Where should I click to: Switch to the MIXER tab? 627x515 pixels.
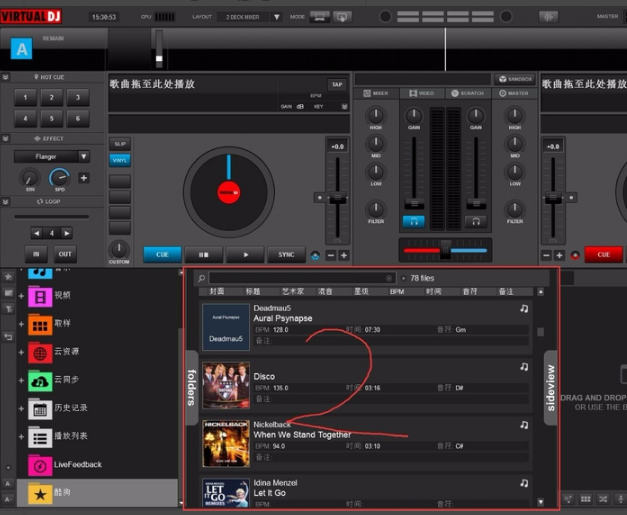tap(376, 93)
